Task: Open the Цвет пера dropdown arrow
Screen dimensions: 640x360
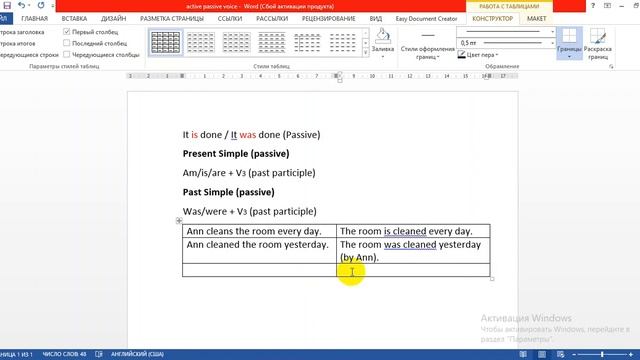Action: click(497, 55)
